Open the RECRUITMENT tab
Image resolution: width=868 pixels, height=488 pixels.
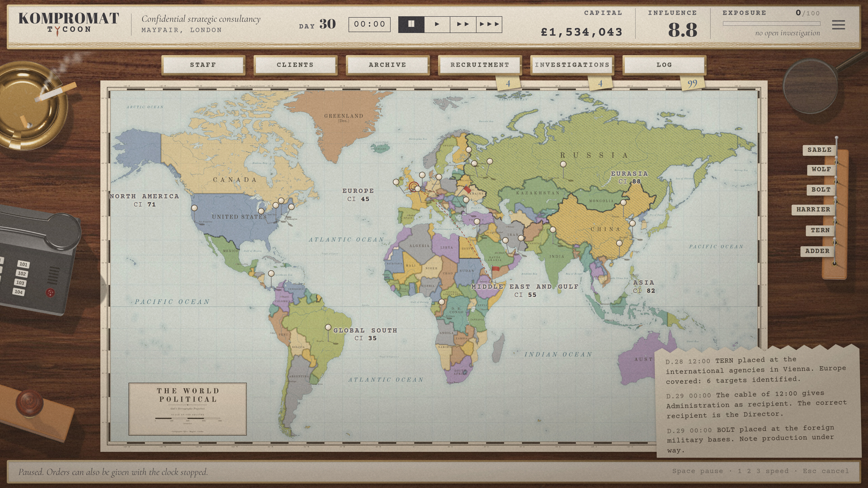point(480,65)
